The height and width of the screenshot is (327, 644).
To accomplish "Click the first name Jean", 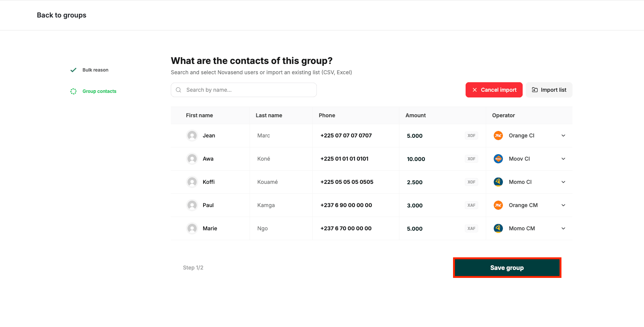I will point(209,136).
